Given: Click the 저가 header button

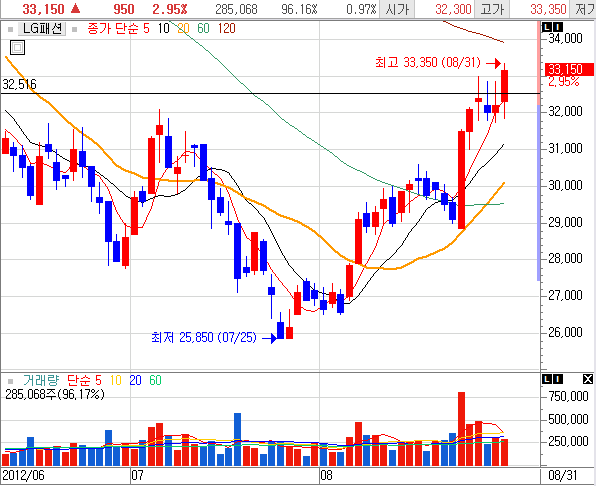Looking at the screenshot, I should pos(584,9).
